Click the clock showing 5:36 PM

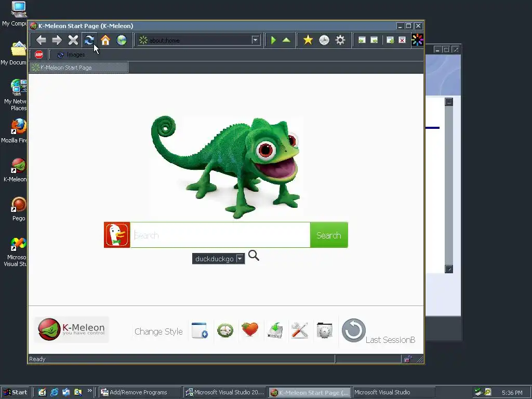pyautogui.click(x=512, y=393)
